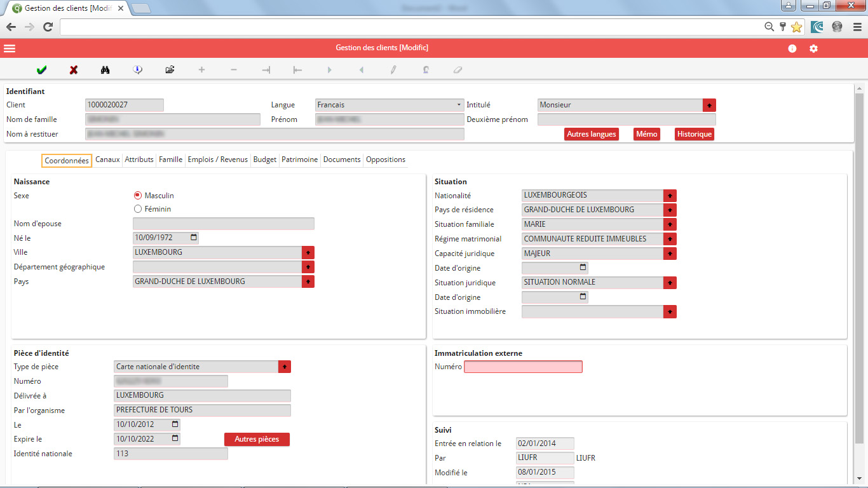Image resolution: width=868 pixels, height=488 pixels.
Task: Select Féminin radio button
Action: (138, 209)
